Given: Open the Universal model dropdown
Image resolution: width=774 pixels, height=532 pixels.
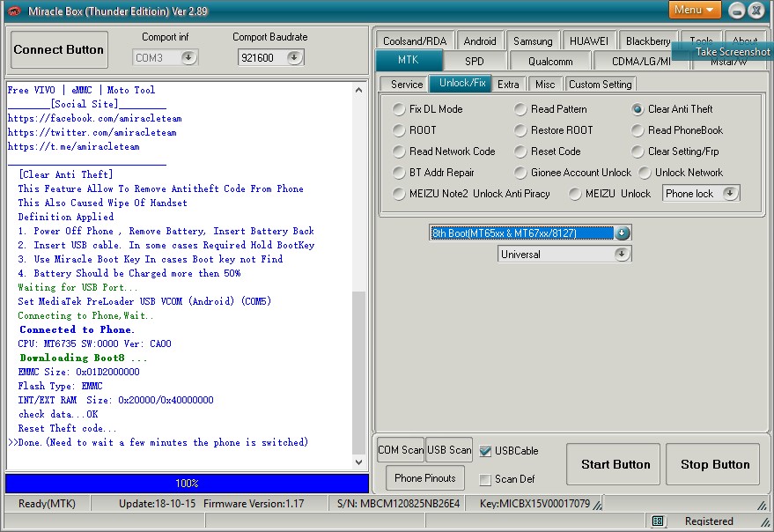Looking at the screenshot, I should (x=622, y=255).
